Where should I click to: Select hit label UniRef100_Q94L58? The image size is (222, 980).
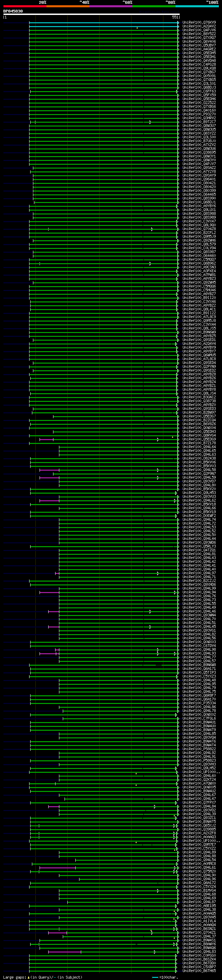(x=199, y=470)
